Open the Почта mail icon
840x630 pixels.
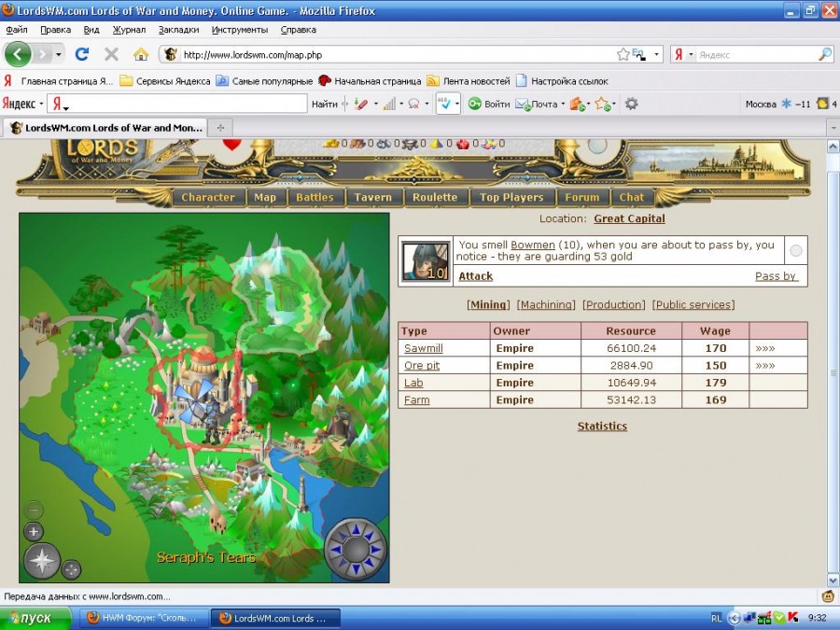coord(522,104)
